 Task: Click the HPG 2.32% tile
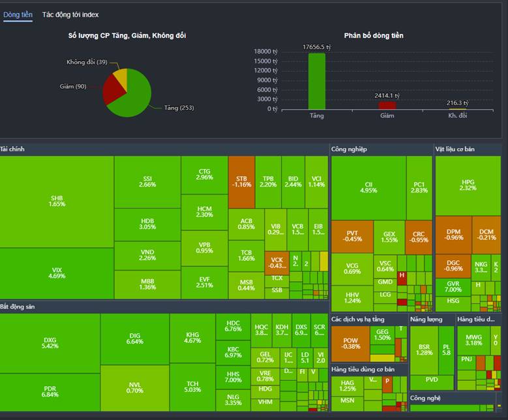468,185
